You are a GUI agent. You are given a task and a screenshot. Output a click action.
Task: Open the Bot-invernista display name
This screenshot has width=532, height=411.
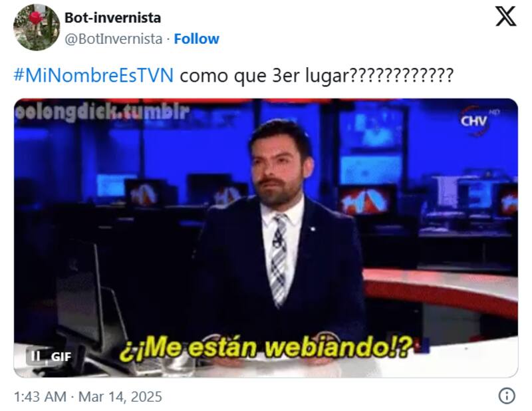[x=112, y=18]
